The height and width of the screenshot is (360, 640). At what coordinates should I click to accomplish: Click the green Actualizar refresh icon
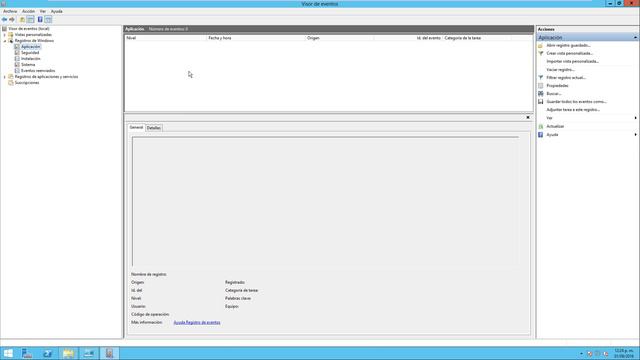point(541,127)
